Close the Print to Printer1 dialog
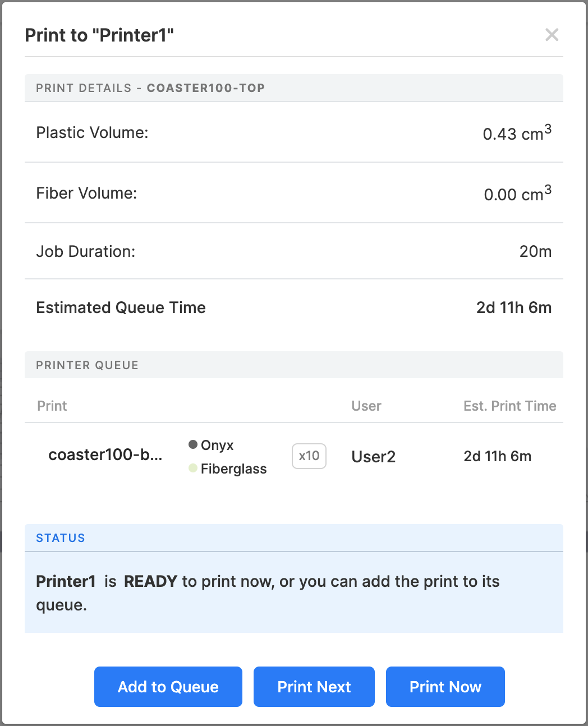Viewport: 588px width, 726px height. pyautogui.click(x=552, y=35)
